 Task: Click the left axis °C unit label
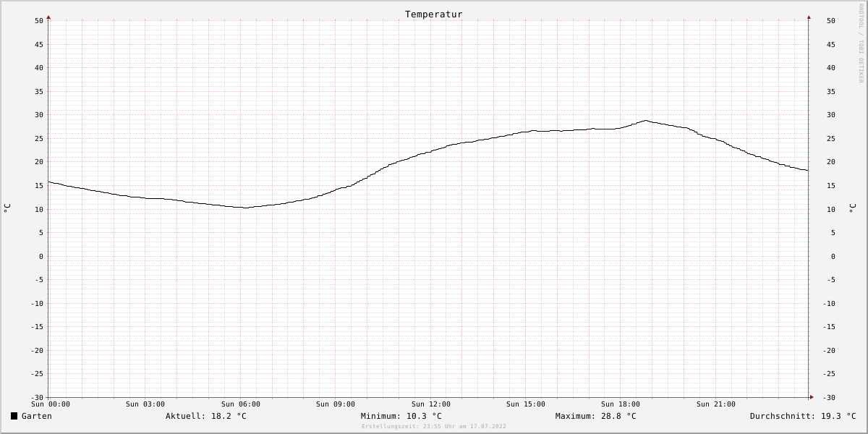coord(7,208)
